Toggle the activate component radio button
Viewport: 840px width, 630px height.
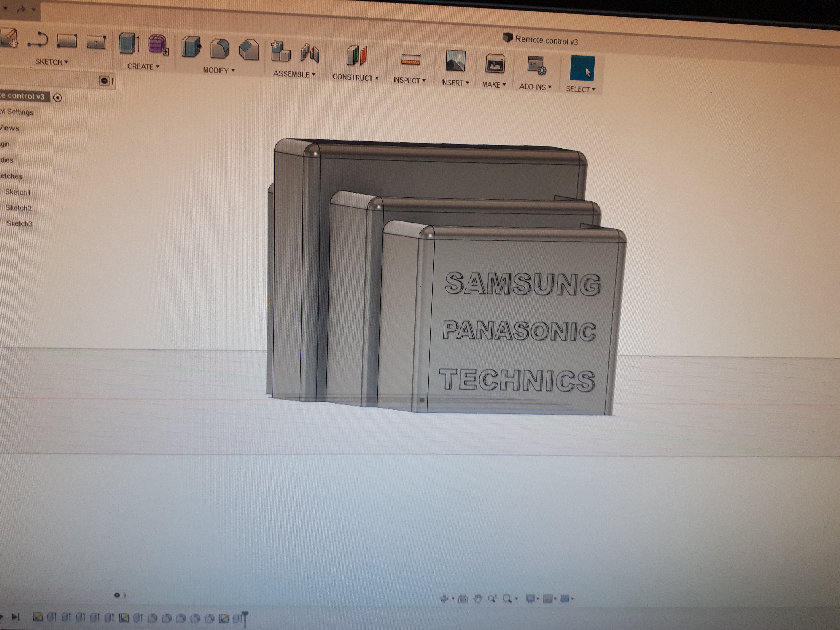(x=58, y=98)
